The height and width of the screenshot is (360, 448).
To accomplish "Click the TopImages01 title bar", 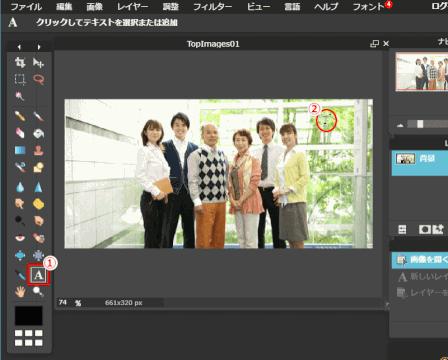I will coord(213,44).
